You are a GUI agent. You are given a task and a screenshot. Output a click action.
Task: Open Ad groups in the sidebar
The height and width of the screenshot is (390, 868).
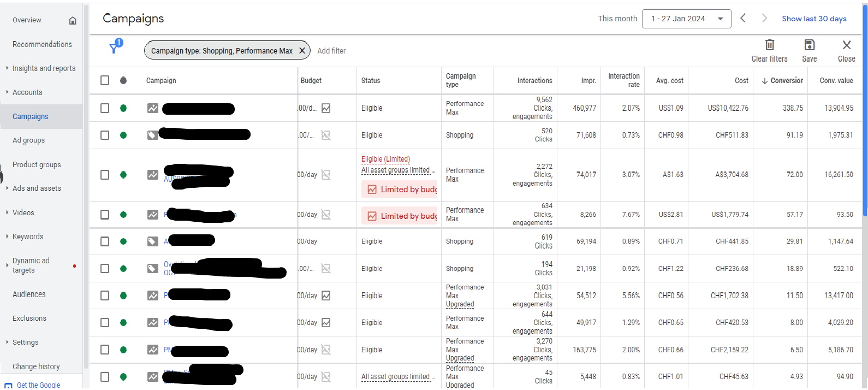pos(29,140)
